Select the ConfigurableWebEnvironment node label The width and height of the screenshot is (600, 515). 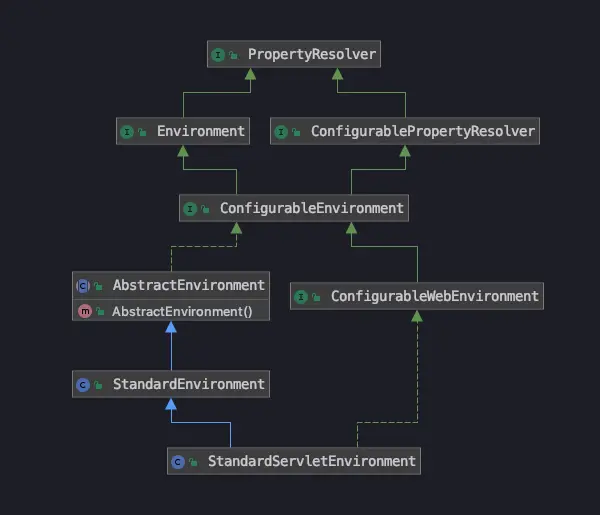(x=435, y=296)
